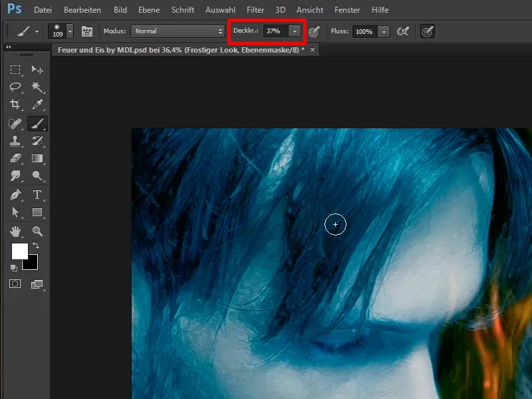
Task: Click the Photoshop Ps logo
Action: (14, 9)
